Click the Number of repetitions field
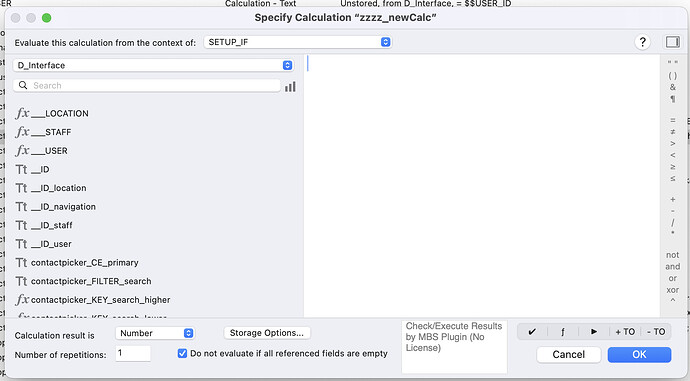690x381 pixels. (x=133, y=354)
